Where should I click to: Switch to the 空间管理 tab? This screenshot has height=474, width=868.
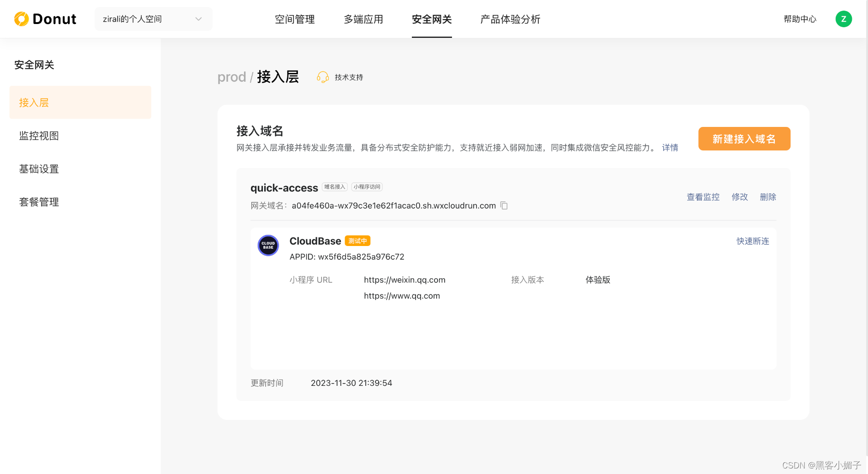(x=295, y=19)
